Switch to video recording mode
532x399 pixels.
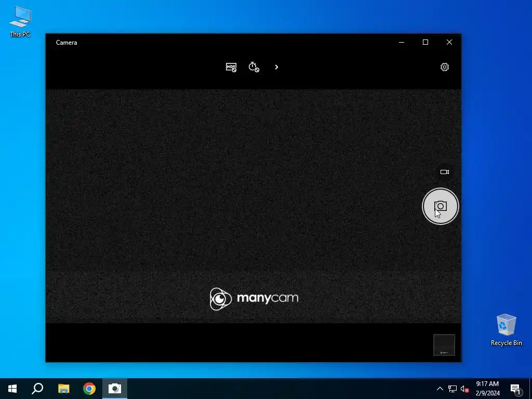(x=445, y=172)
